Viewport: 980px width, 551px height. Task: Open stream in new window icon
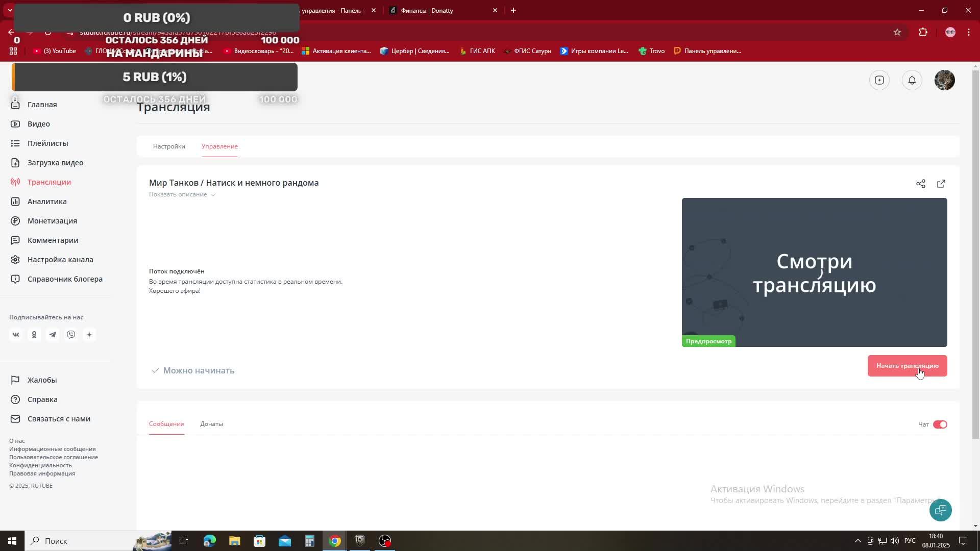[x=941, y=184]
